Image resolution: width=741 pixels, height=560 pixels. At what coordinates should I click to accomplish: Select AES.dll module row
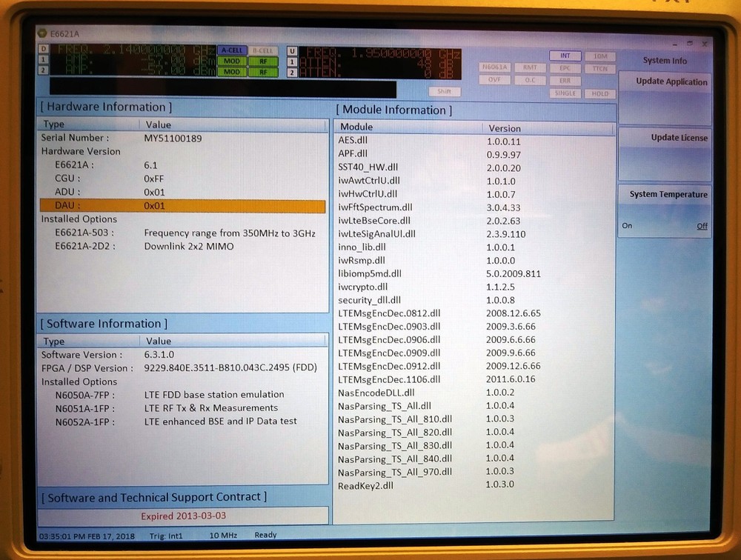475,141
